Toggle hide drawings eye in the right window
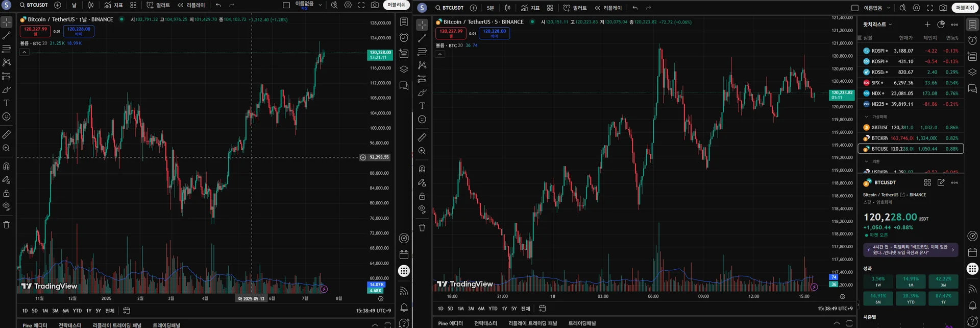The width and height of the screenshot is (980, 328). point(422,209)
